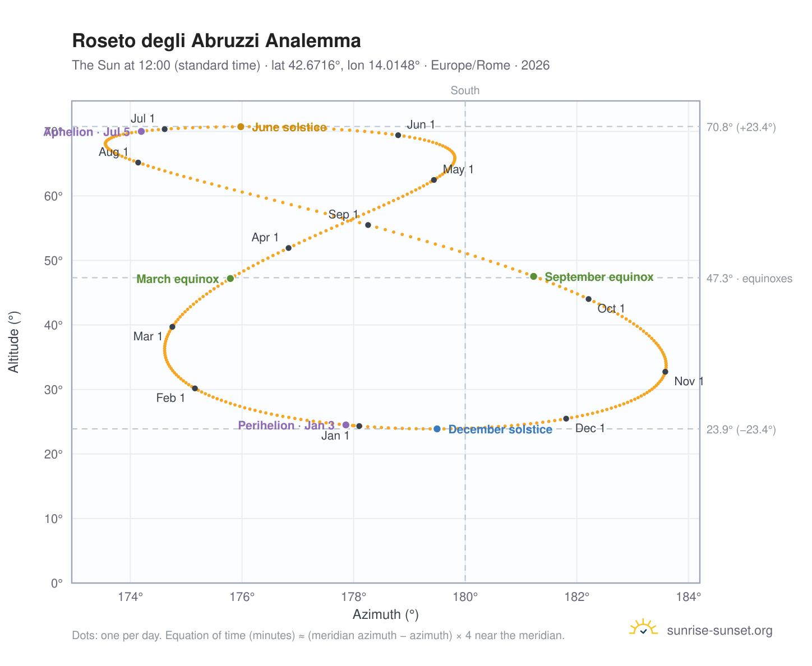Click the Sep 1 data point

pyautogui.click(x=368, y=225)
